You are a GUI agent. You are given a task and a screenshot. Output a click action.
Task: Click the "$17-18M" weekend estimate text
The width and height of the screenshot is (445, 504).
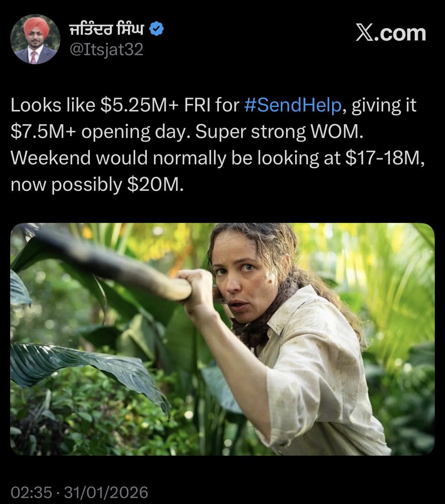(383, 158)
